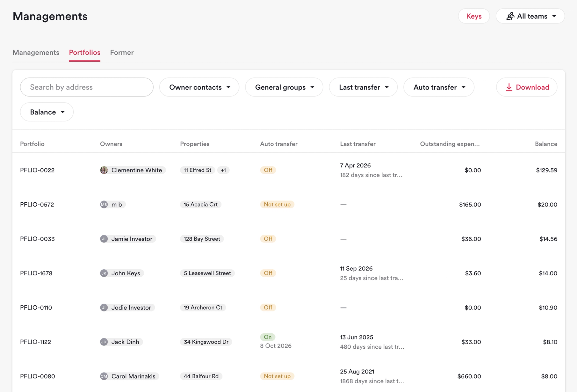
Task: Click the 34 Kingswood Dr property chip
Action: (206, 342)
